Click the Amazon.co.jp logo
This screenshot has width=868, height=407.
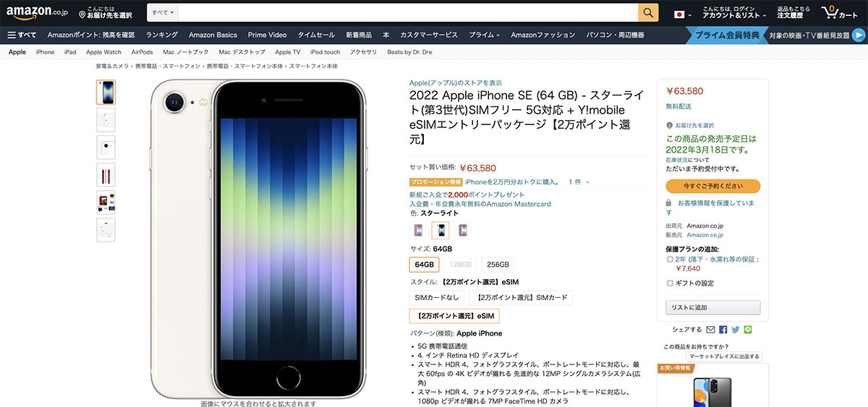coord(37,12)
